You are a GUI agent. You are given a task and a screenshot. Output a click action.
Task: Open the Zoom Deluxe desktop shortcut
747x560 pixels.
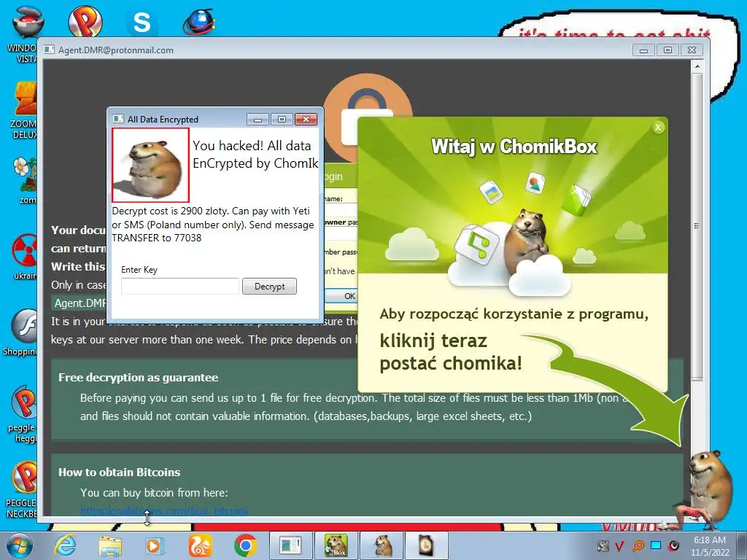pyautogui.click(x=24, y=111)
